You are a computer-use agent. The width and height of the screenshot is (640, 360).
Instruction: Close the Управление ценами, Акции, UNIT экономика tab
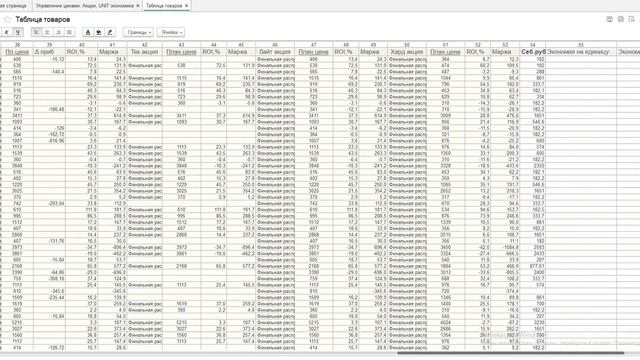coord(138,6)
